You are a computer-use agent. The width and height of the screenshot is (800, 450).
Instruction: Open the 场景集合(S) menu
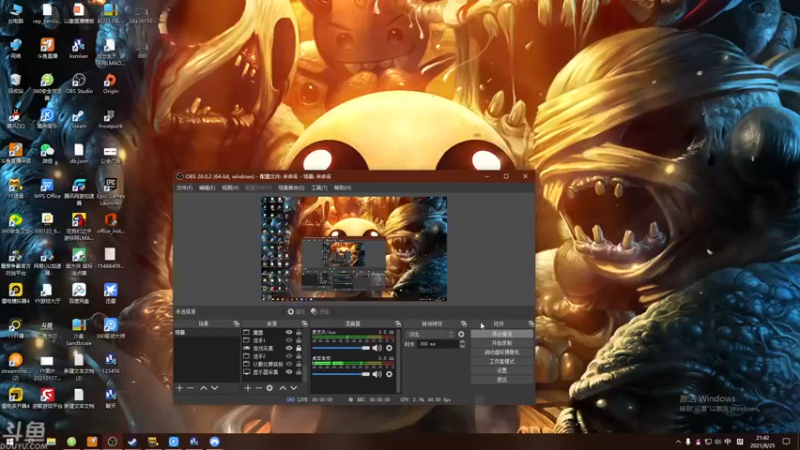291,188
